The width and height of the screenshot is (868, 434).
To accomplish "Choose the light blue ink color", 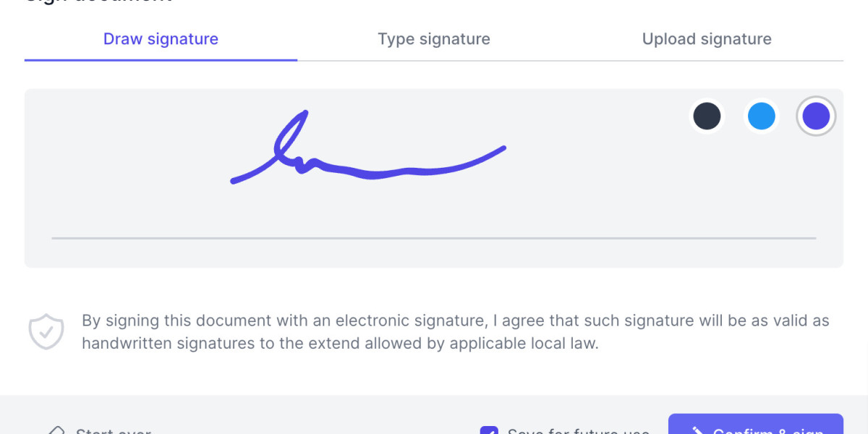I will tap(762, 116).
